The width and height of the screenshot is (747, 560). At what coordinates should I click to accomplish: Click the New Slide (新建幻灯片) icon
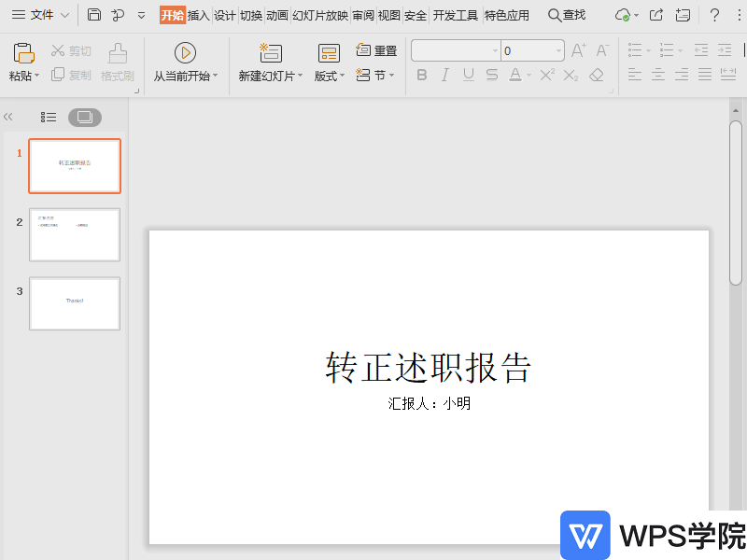coord(270,52)
